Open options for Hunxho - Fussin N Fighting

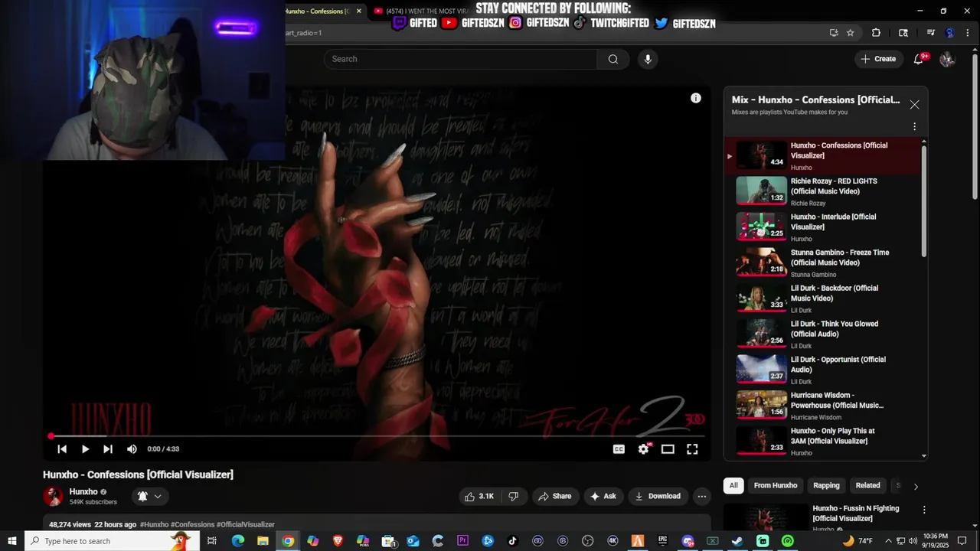(x=924, y=510)
